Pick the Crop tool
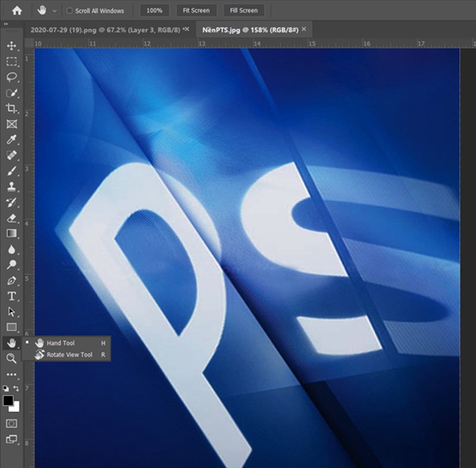Viewport: 476px width, 468px height. coord(11,108)
